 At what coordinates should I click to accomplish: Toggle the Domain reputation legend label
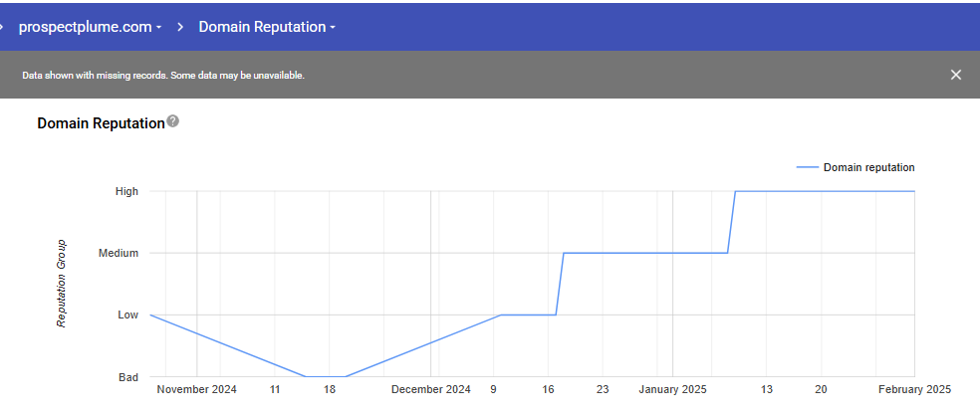(x=868, y=167)
